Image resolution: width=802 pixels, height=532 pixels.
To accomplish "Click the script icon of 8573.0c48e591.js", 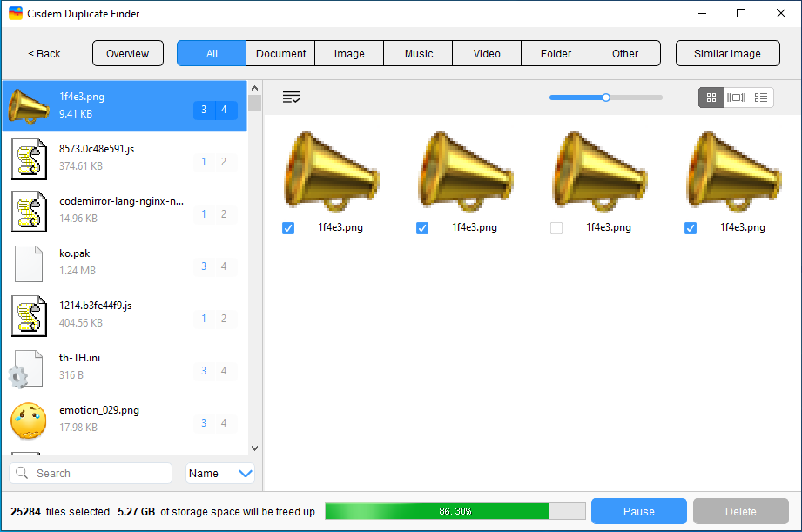I will [x=29, y=159].
